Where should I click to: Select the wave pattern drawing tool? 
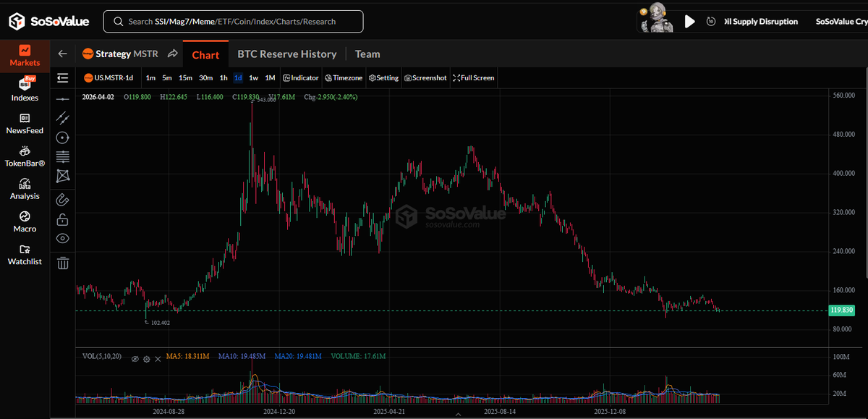[63, 176]
